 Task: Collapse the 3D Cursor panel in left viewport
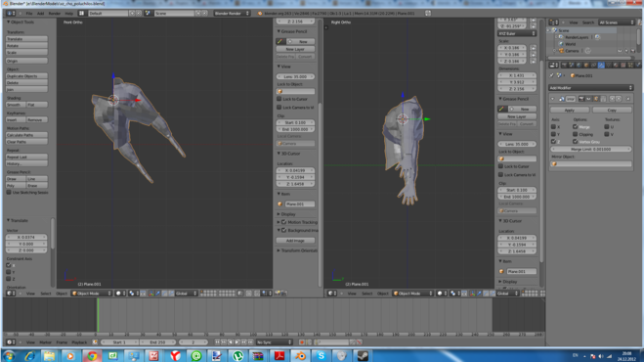pyautogui.click(x=279, y=154)
